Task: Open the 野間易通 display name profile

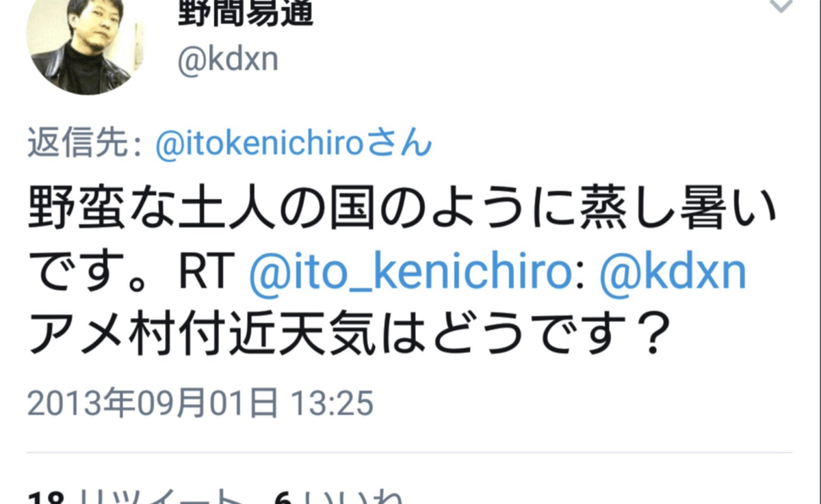Action: [244, 12]
